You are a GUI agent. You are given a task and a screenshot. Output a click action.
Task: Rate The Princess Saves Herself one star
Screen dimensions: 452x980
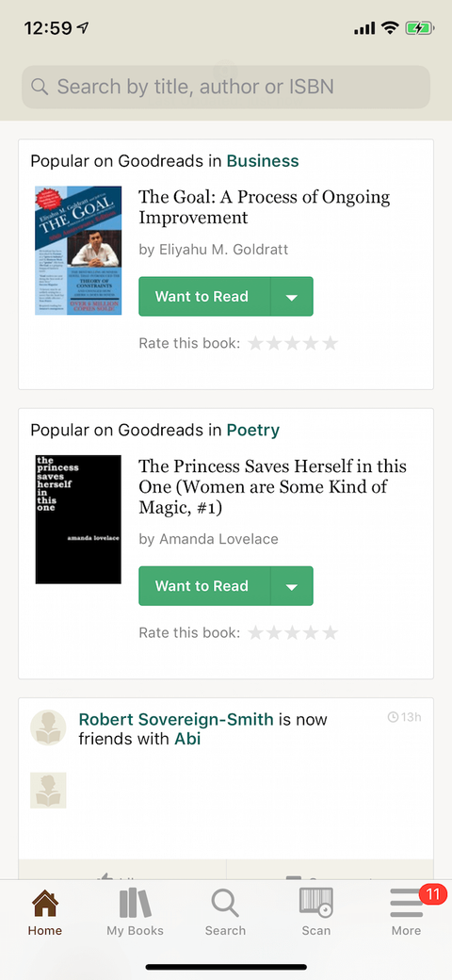255,632
